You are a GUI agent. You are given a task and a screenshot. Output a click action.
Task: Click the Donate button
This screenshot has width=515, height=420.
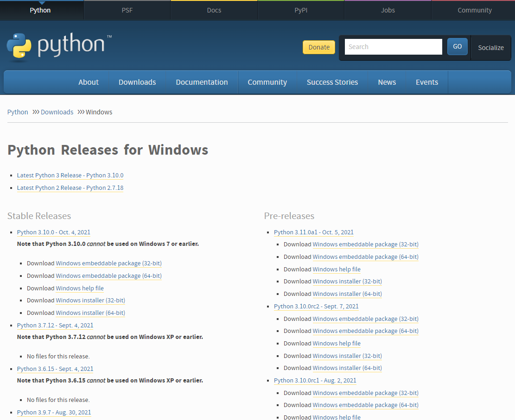point(319,47)
